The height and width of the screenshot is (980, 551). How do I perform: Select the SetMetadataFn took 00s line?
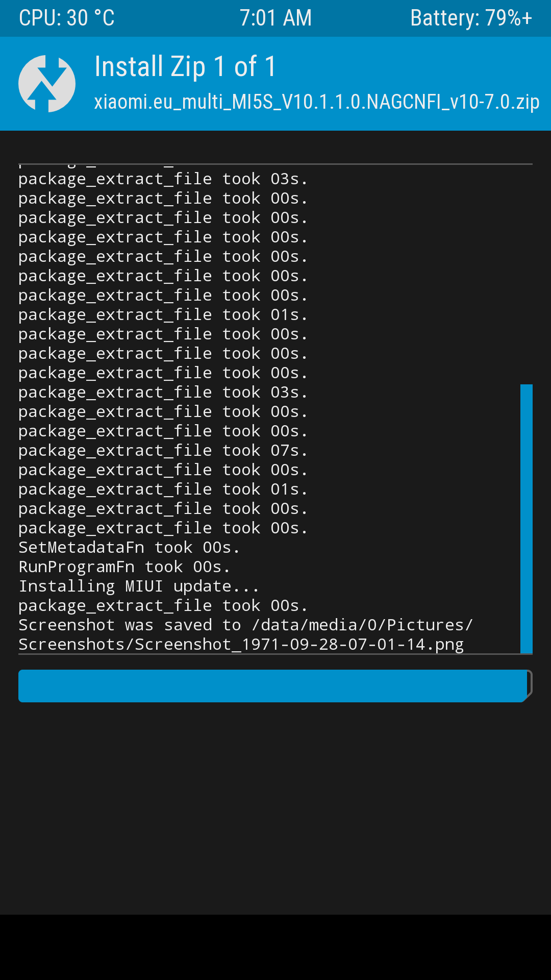tap(129, 547)
